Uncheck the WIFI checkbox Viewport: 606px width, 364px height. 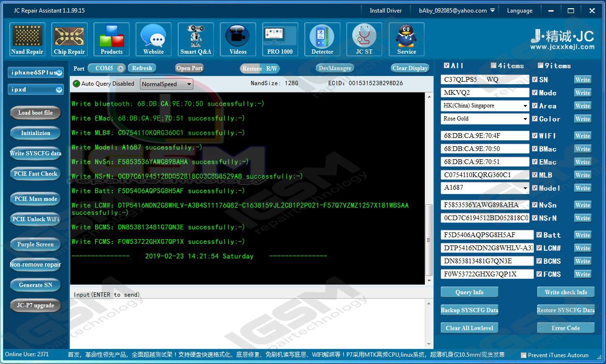tap(535, 136)
